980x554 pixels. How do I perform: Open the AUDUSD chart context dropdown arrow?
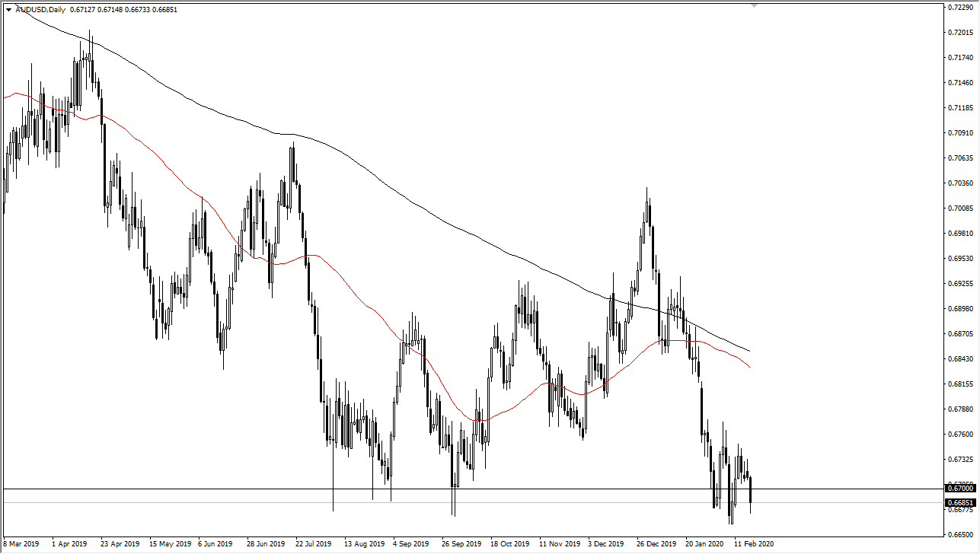click(x=9, y=9)
